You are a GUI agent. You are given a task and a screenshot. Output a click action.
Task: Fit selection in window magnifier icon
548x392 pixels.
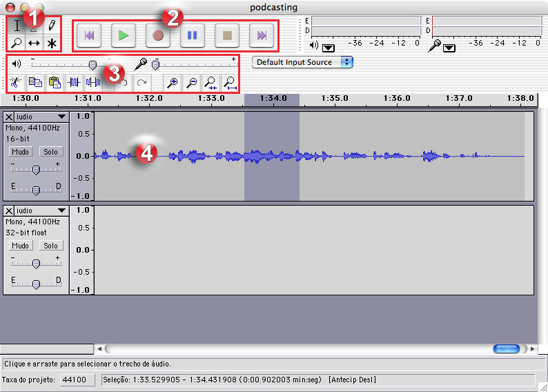pyautogui.click(x=211, y=82)
